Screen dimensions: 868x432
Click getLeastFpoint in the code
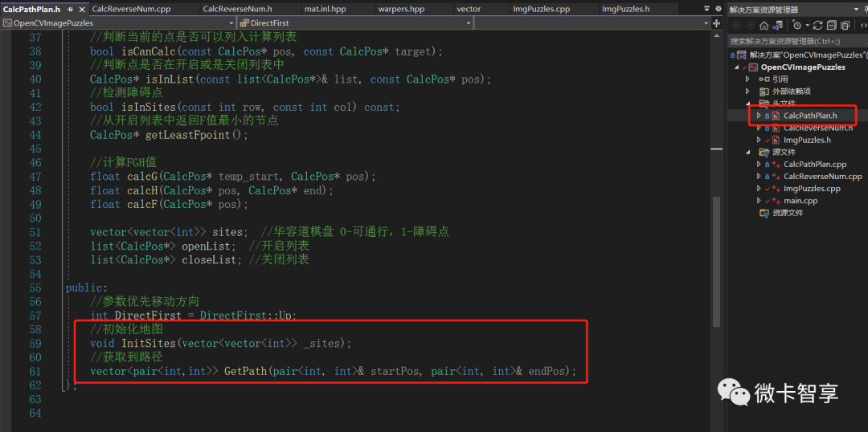point(188,135)
